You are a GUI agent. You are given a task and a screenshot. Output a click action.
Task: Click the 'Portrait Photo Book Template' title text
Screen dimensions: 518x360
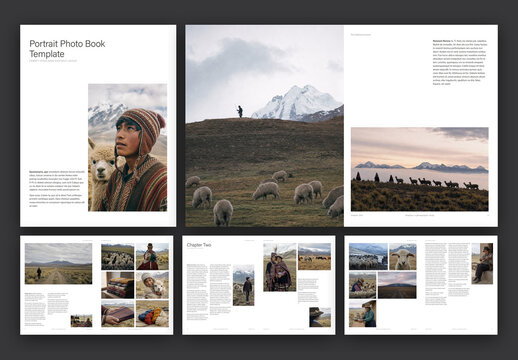coord(67,49)
